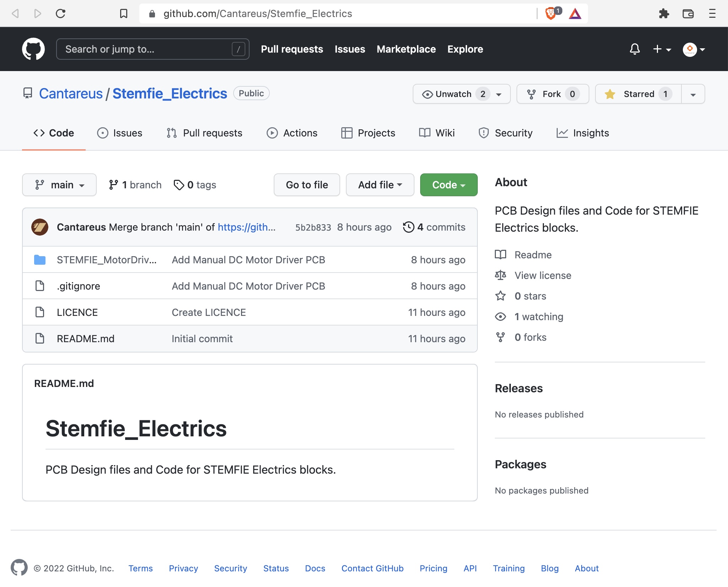Open the notifications bell
This screenshot has height=587, width=728.
coord(635,49)
